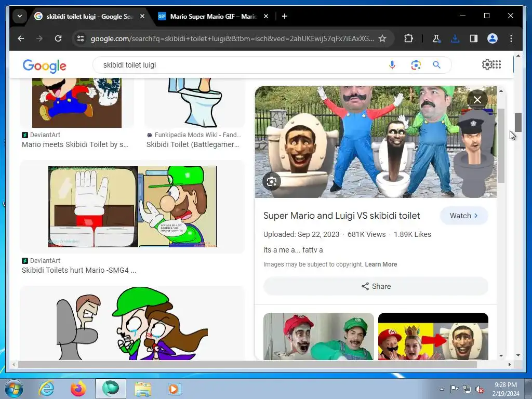The width and height of the screenshot is (532, 399).
Task: Click the Watch button
Action: point(464,216)
